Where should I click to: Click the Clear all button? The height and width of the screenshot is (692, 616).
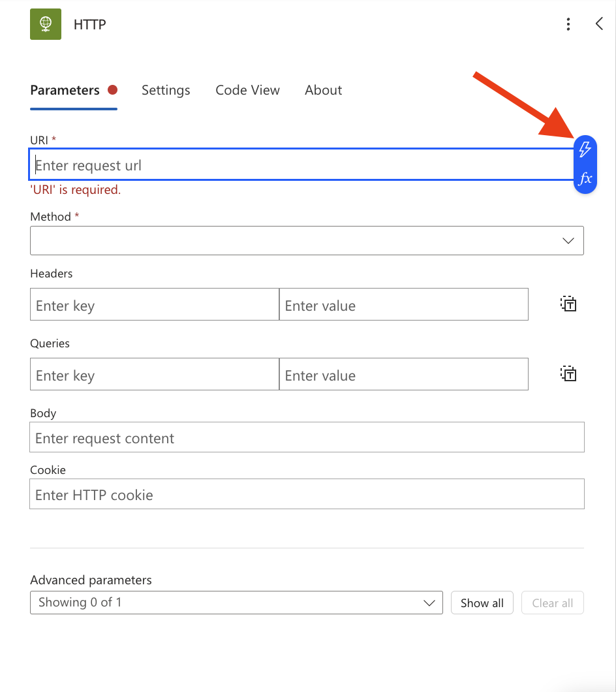(552, 603)
